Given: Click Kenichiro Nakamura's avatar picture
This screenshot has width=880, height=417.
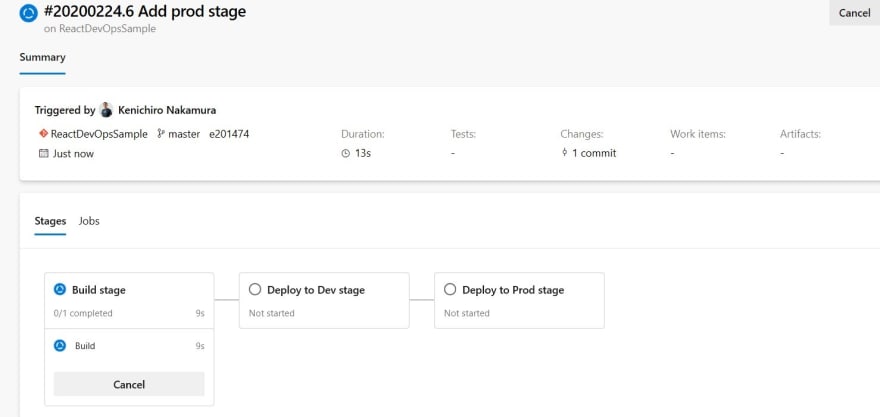Looking at the screenshot, I should pyautogui.click(x=106, y=110).
